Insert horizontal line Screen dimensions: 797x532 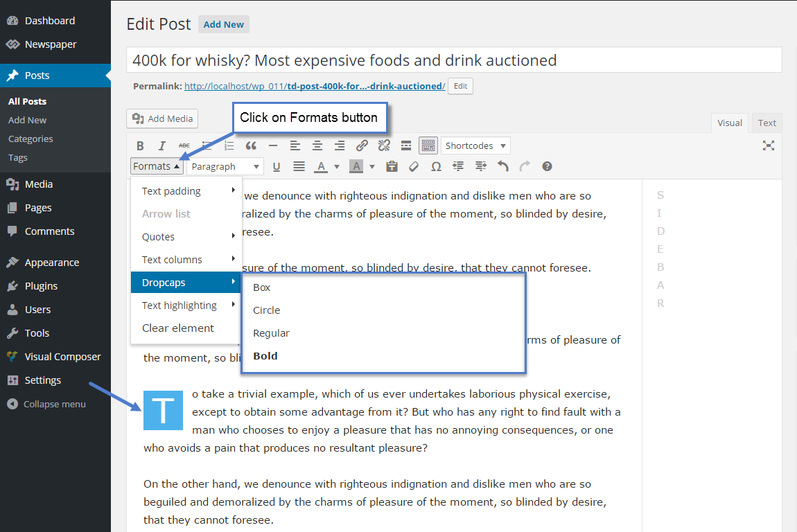click(x=273, y=146)
